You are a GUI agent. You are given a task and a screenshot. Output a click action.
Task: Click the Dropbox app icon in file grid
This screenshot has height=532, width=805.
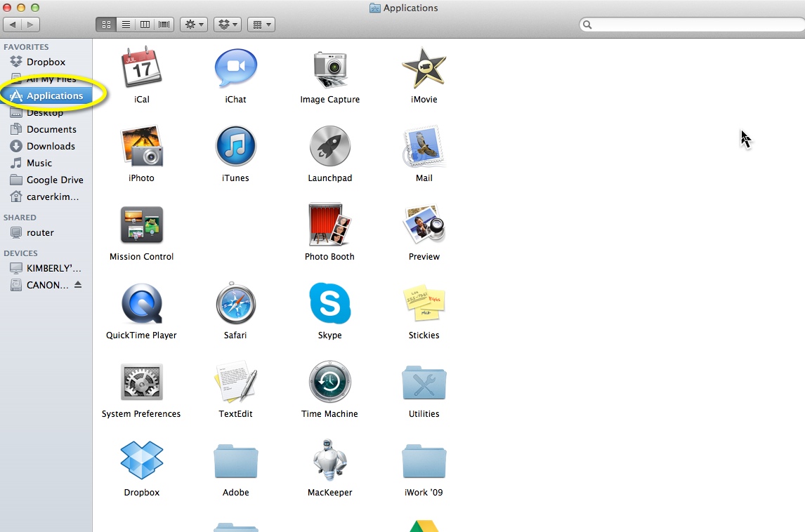(x=142, y=460)
